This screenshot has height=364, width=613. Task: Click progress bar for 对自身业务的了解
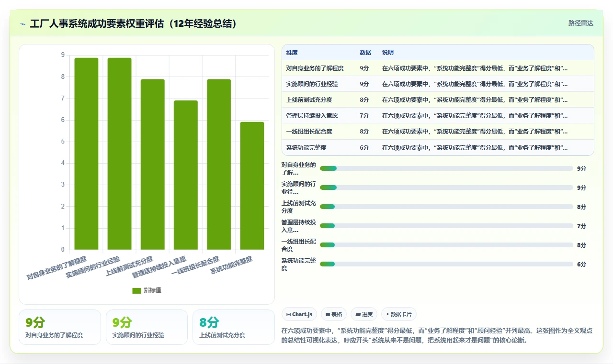click(446, 168)
